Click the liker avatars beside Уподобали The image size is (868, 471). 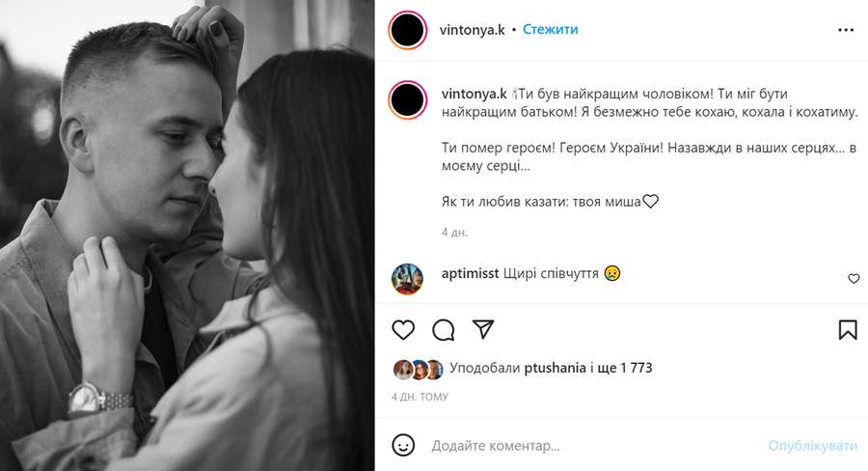pos(419,369)
